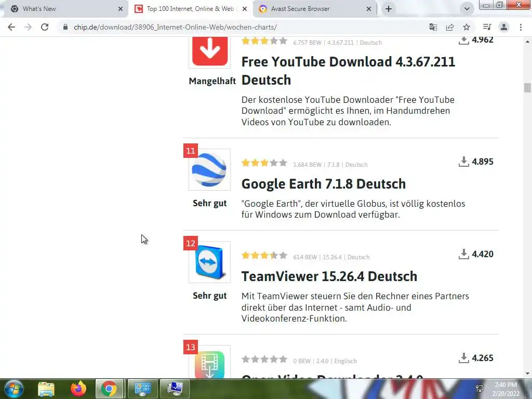
Task: Go back using the browser back arrow
Action: [x=11, y=27]
